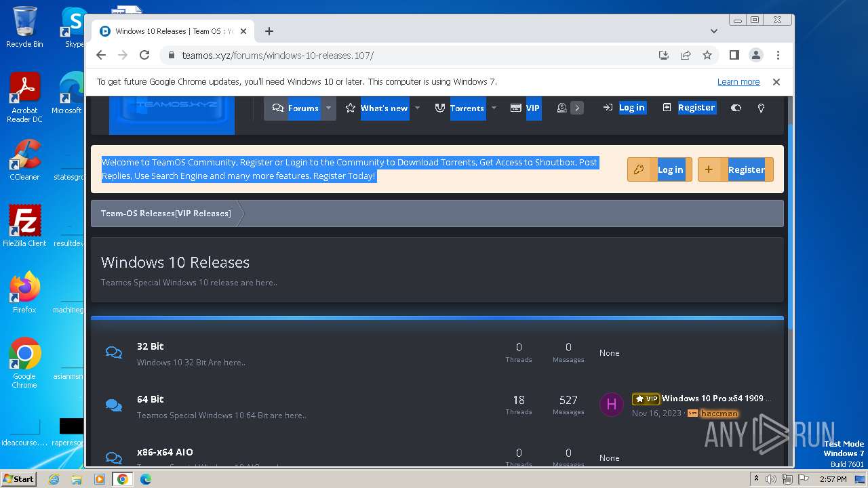The image size is (868, 488).
Task: Open the Chrome three-dot menu
Action: click(778, 55)
